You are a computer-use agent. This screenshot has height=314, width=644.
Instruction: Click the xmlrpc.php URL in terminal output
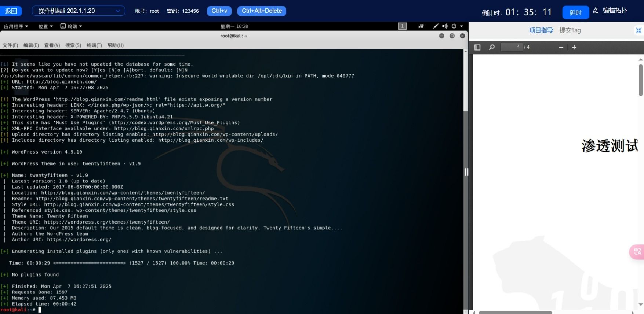[164, 129]
